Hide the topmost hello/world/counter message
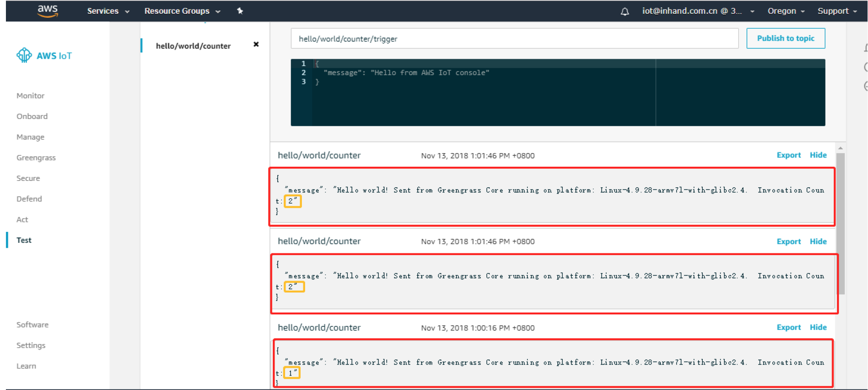This screenshot has height=390, width=868. (818, 155)
